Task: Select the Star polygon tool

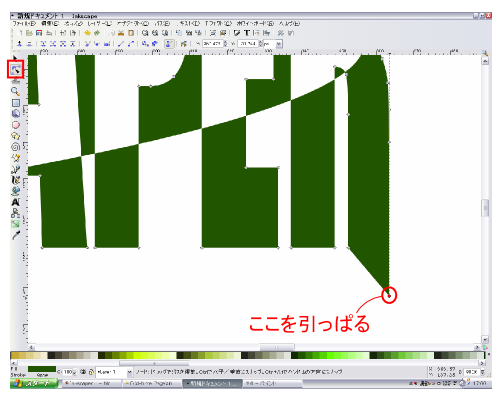Action: (x=15, y=136)
